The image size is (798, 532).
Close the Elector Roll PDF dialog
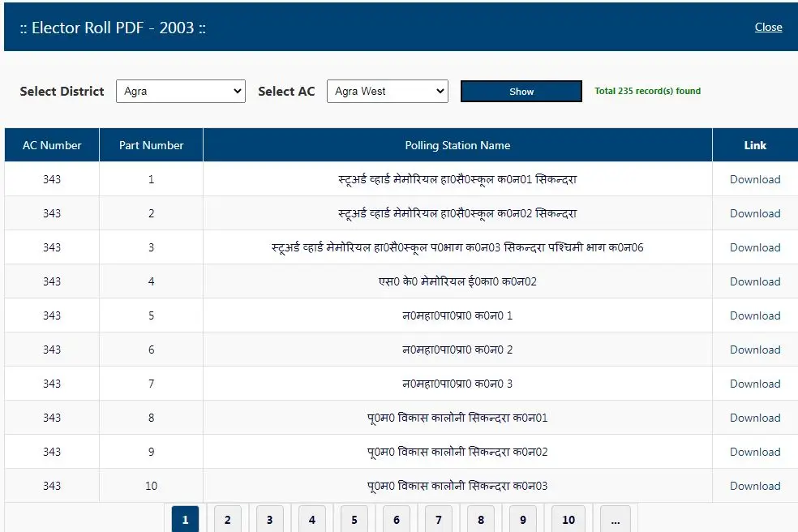click(768, 27)
